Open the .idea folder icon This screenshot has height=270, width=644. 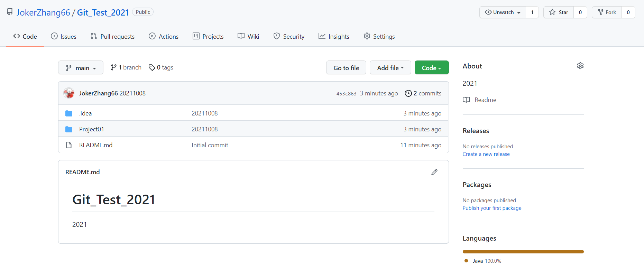pyautogui.click(x=69, y=113)
